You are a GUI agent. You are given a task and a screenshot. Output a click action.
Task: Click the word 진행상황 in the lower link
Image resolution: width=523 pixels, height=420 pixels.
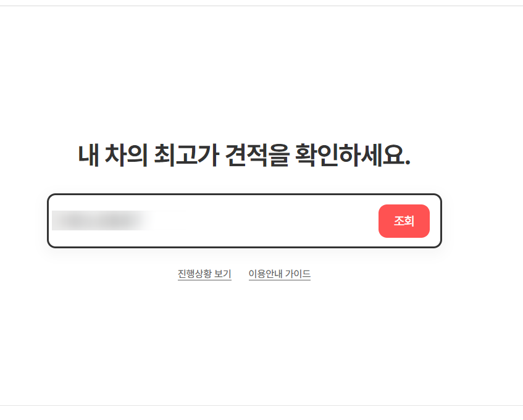pos(195,274)
